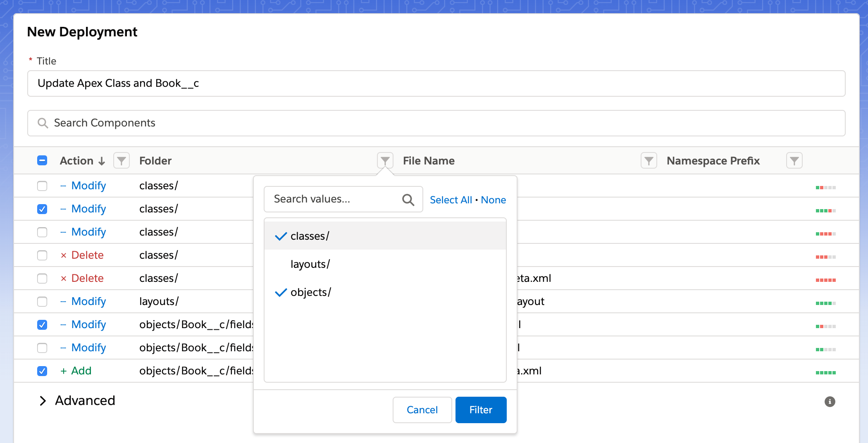This screenshot has width=868, height=443.
Task: Open the Action column filter icon
Action: coord(121,160)
